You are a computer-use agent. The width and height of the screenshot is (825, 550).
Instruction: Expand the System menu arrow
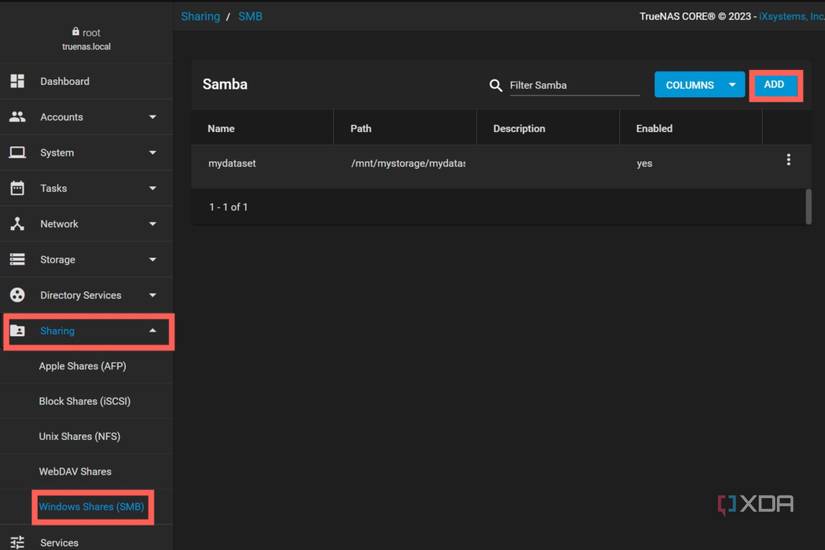tap(153, 153)
